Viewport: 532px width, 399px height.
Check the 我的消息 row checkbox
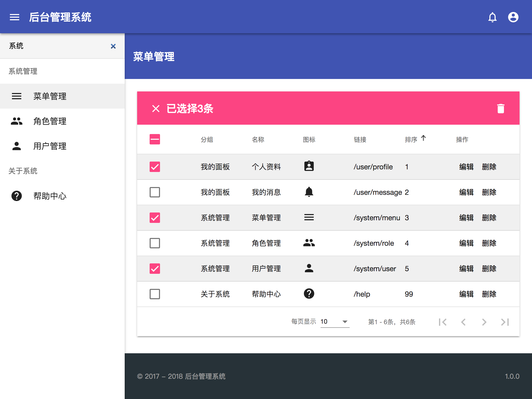[155, 192]
